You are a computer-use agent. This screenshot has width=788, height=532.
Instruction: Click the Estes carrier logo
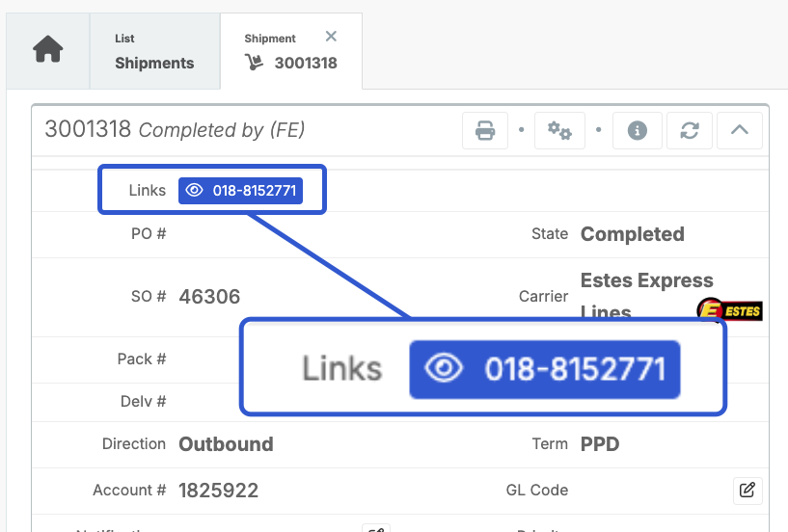729,310
